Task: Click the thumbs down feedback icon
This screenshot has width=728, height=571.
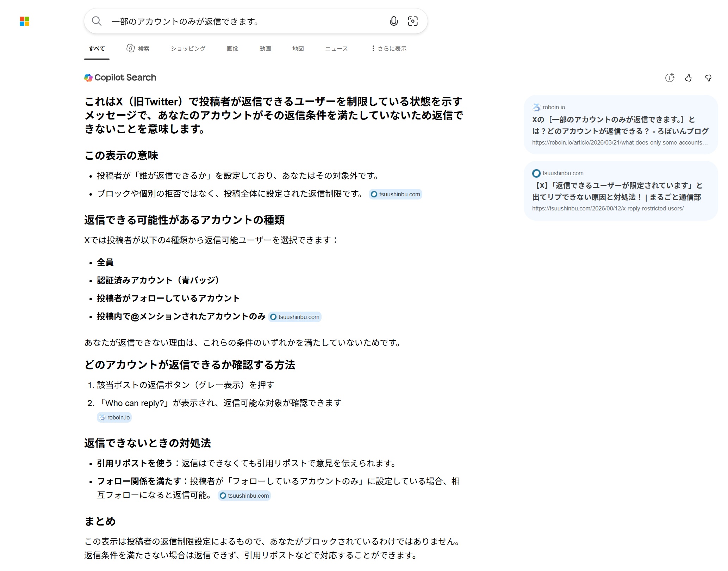Action: (708, 78)
